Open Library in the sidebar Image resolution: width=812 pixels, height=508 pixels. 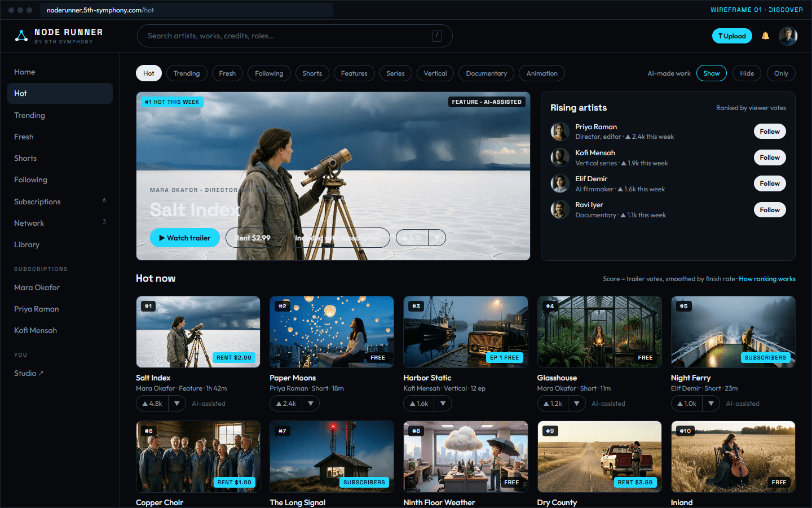point(60,244)
